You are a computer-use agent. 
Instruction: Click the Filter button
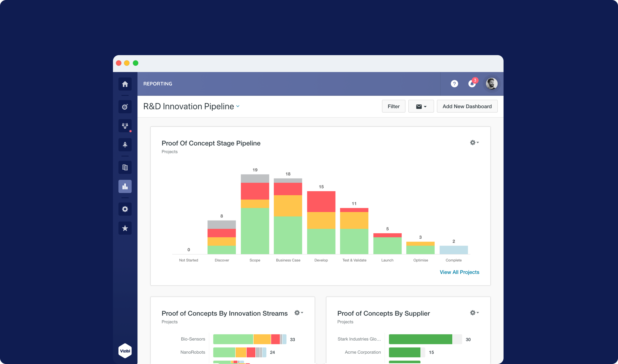pos(393,106)
